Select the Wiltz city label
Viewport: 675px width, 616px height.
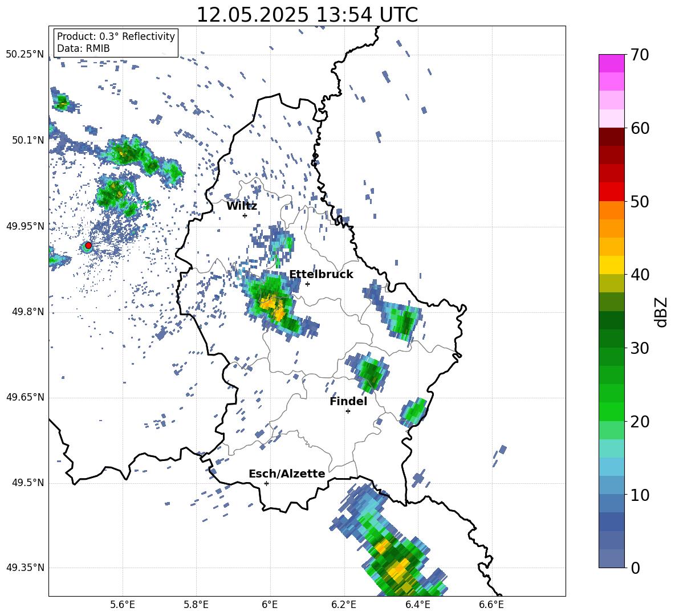pyautogui.click(x=242, y=206)
